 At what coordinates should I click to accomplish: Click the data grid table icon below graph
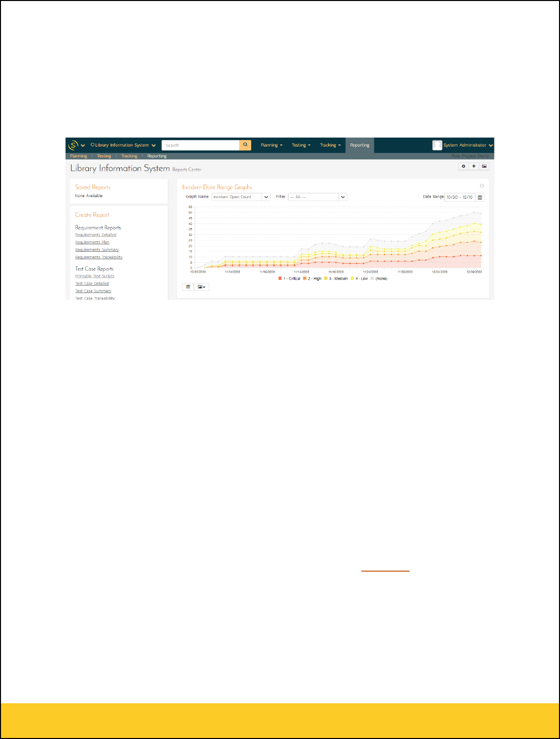click(x=188, y=287)
